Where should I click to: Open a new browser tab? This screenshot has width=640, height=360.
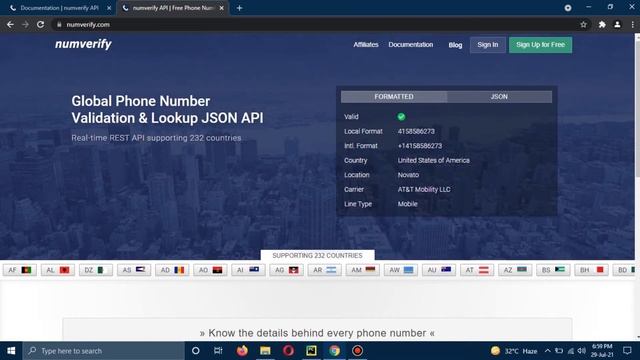pos(240,8)
